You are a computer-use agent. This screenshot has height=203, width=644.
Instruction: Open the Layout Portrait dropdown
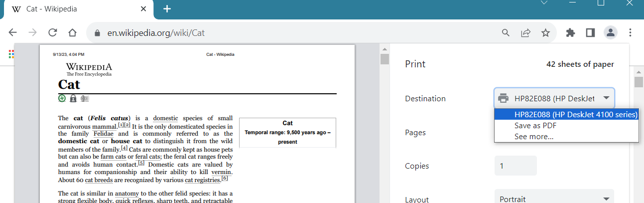pyautogui.click(x=554, y=199)
